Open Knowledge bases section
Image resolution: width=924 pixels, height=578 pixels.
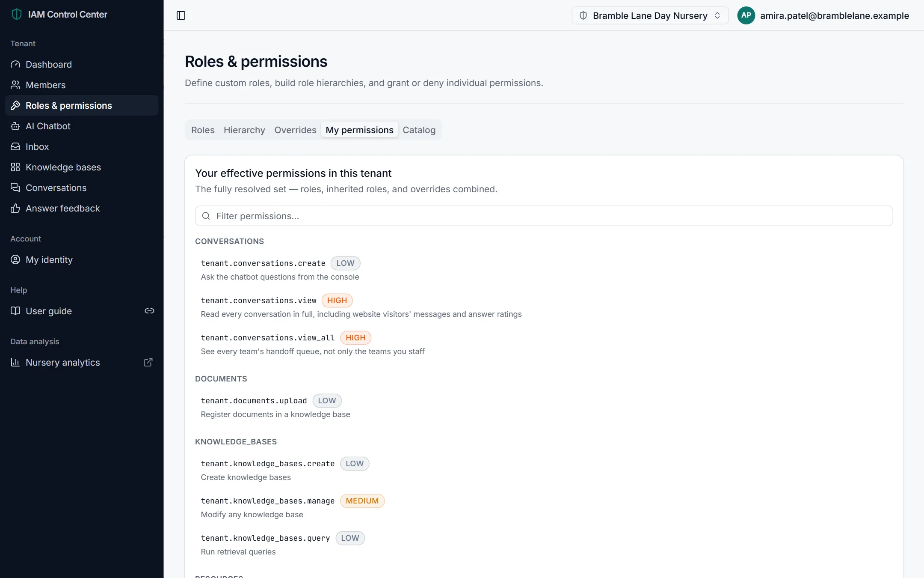click(82, 167)
